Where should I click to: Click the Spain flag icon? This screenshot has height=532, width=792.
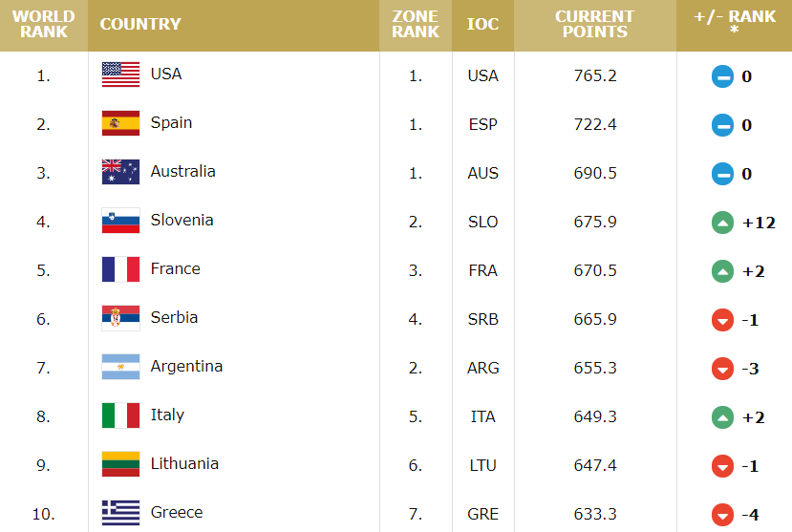click(x=120, y=123)
